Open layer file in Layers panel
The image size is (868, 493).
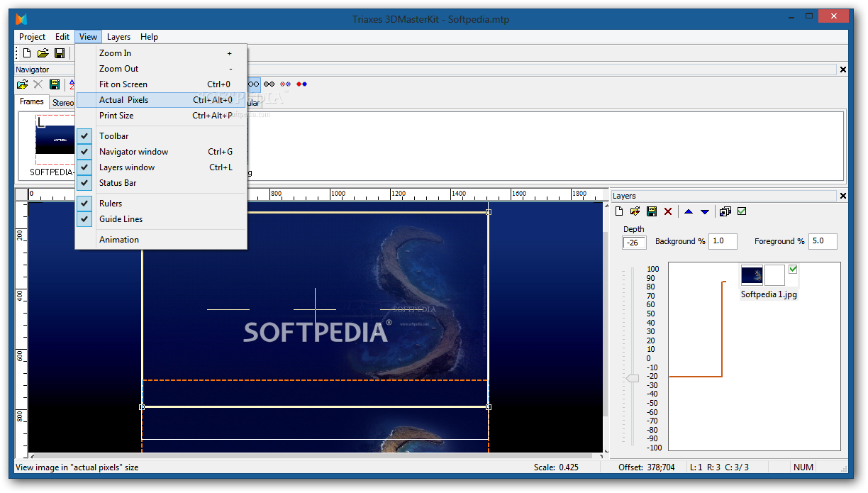pos(635,211)
